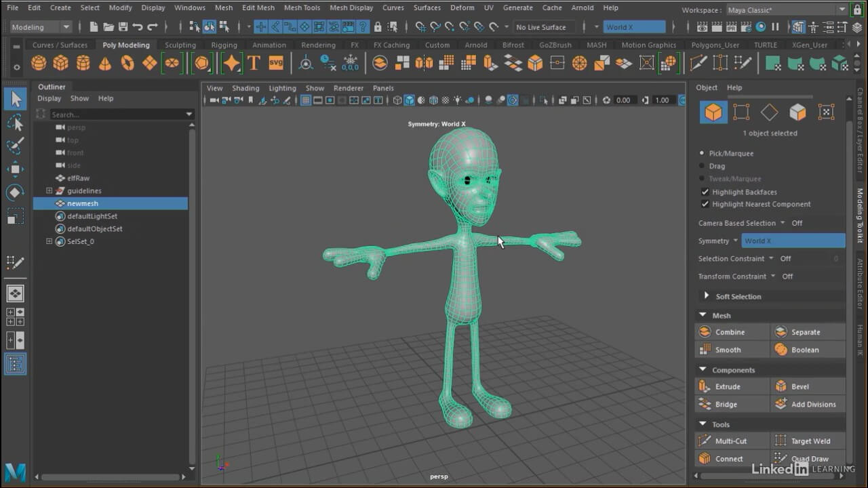Open the Mesh Tools menu
868x488 pixels.
pyautogui.click(x=302, y=7)
